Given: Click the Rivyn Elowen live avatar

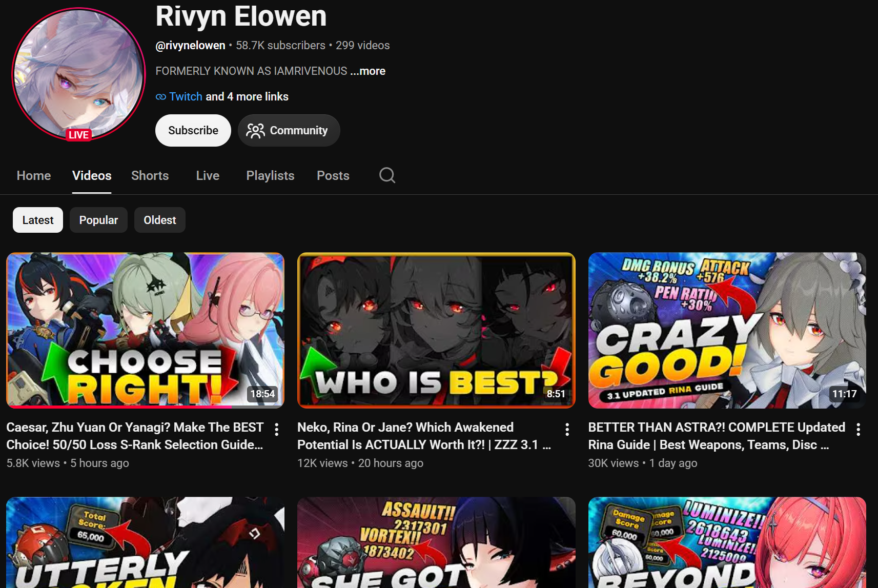Looking at the screenshot, I should click(78, 75).
